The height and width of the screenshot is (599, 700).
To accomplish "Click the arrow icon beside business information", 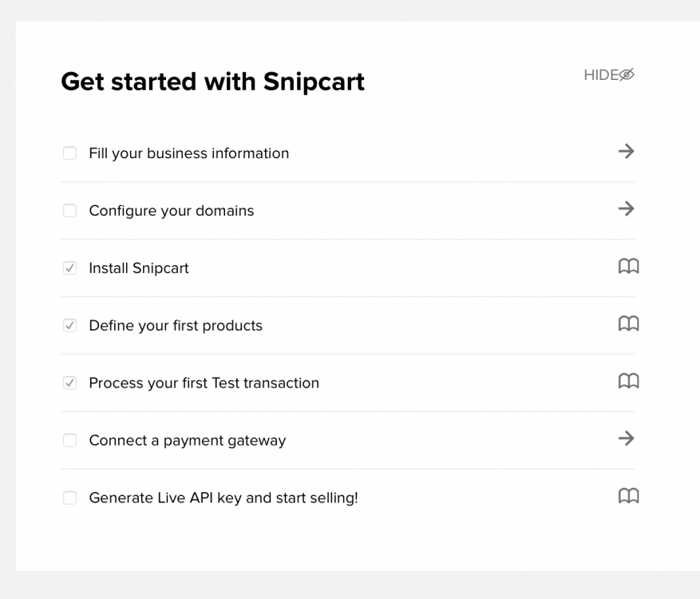I will 627,151.
